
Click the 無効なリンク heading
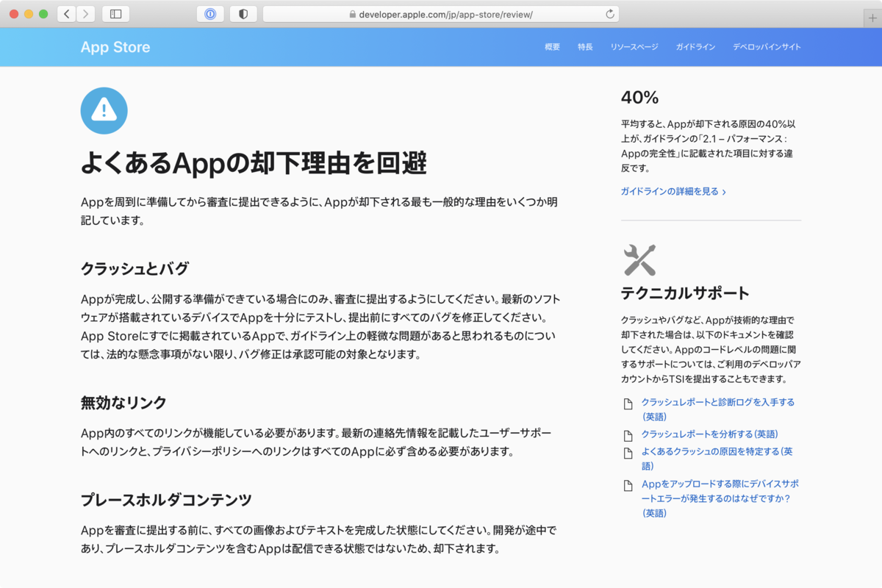point(123,402)
